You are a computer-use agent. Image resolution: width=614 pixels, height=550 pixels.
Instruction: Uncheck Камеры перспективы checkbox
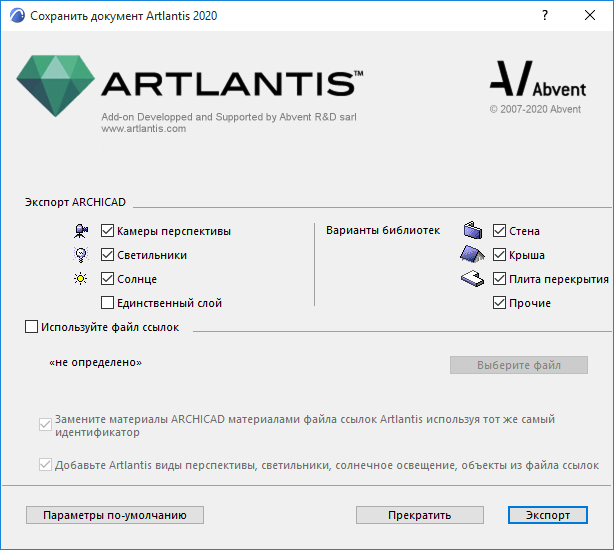click(x=107, y=231)
